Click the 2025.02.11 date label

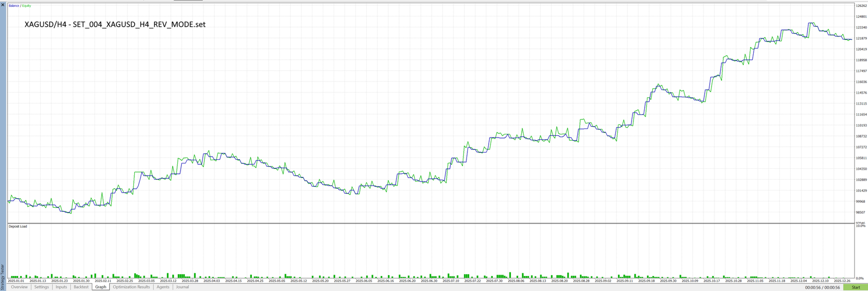coord(103,281)
